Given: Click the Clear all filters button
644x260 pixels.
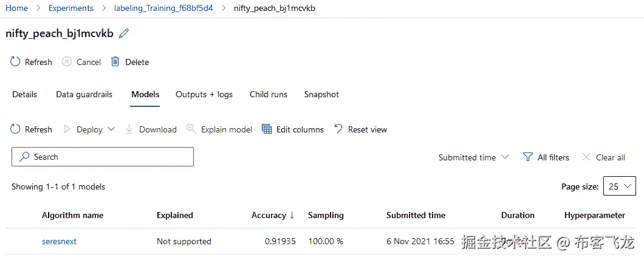Looking at the screenshot, I should click(603, 157).
